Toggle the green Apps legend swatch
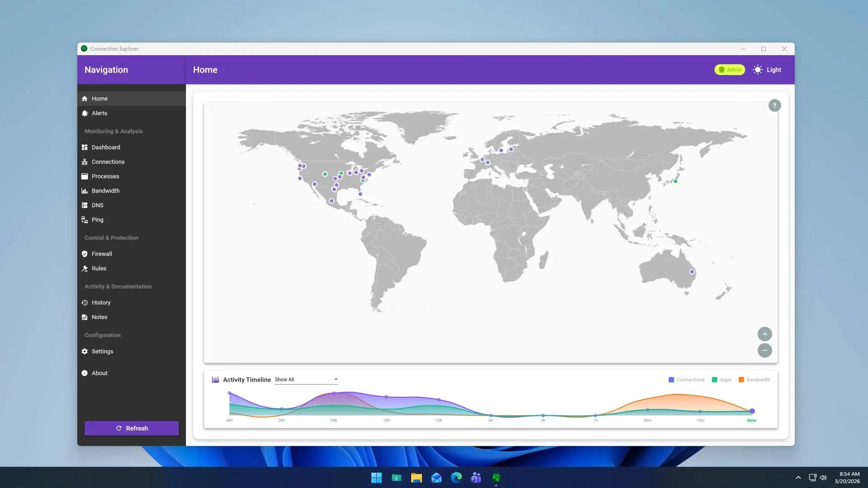Screen dimensions: 868x488 [714, 380]
